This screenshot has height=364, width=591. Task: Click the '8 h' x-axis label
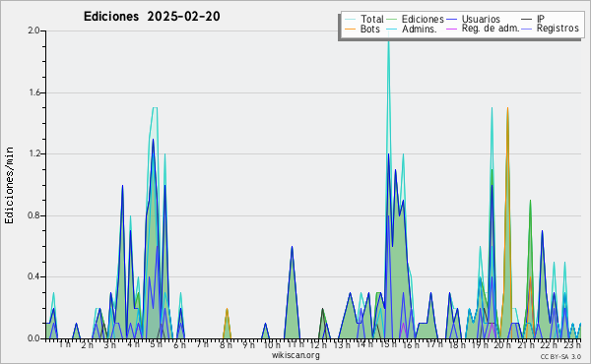point(226,345)
